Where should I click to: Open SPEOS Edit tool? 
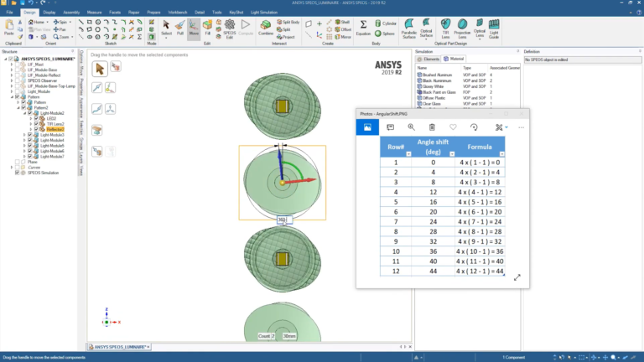(x=230, y=28)
